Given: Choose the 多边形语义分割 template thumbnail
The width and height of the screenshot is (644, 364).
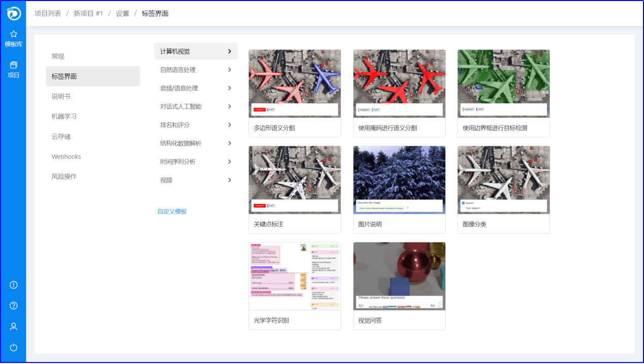Looking at the screenshot, I should (x=294, y=84).
